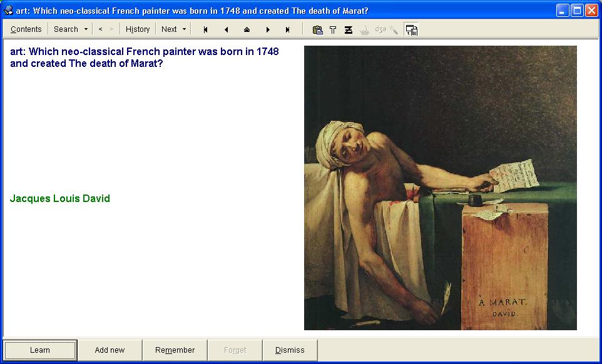Click the text T icon in toolbar
The width and height of the screenshot is (602, 364).
333,29
